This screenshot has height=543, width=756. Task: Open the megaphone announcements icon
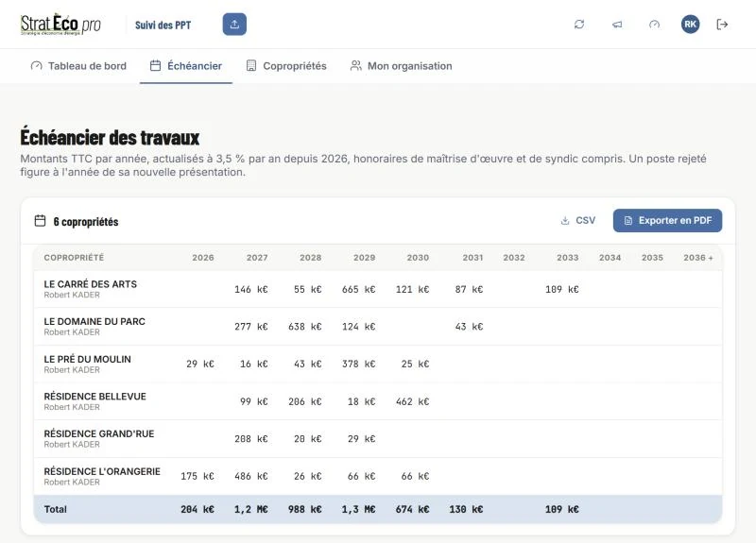point(617,25)
